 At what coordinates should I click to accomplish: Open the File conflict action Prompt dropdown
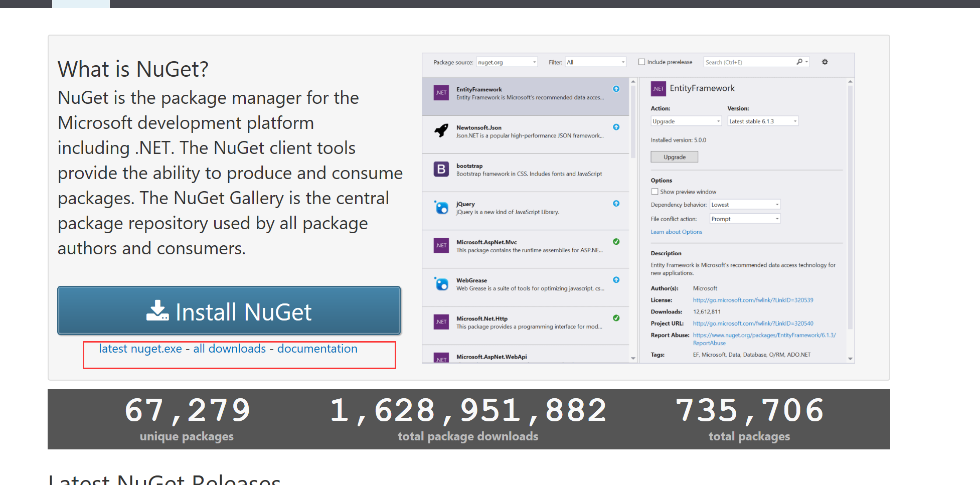(x=745, y=219)
